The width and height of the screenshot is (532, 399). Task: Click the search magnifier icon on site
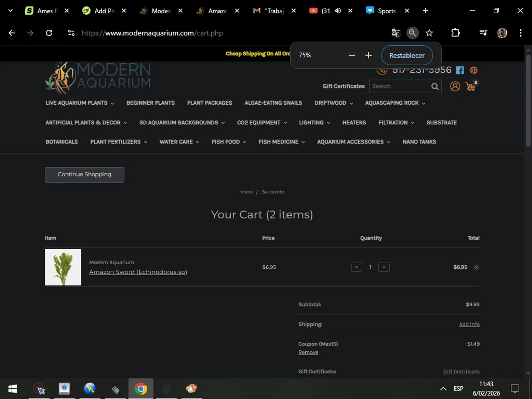(x=435, y=86)
